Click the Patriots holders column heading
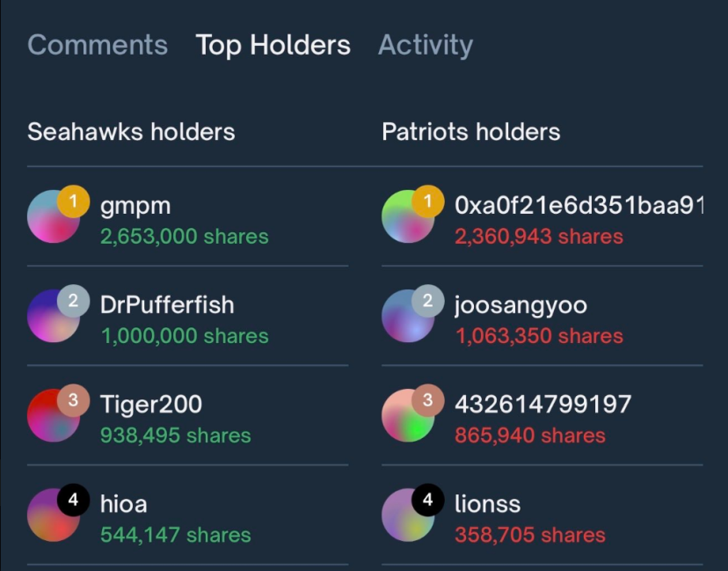Viewport: 728px width, 571px height. click(x=470, y=132)
